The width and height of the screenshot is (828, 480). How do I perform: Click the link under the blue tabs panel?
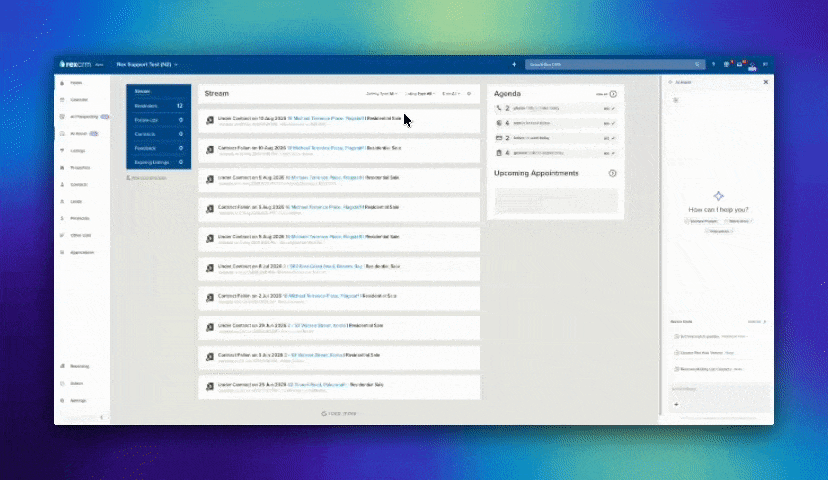point(146,178)
